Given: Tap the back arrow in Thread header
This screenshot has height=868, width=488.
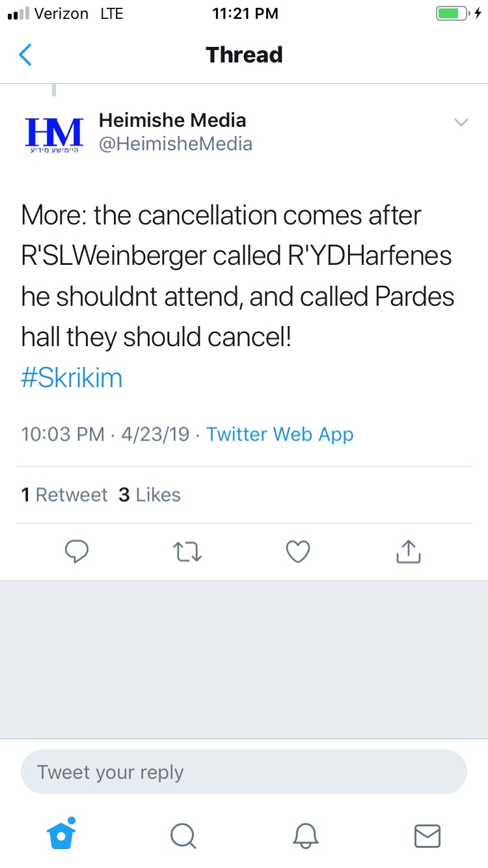Looking at the screenshot, I should pyautogui.click(x=25, y=55).
